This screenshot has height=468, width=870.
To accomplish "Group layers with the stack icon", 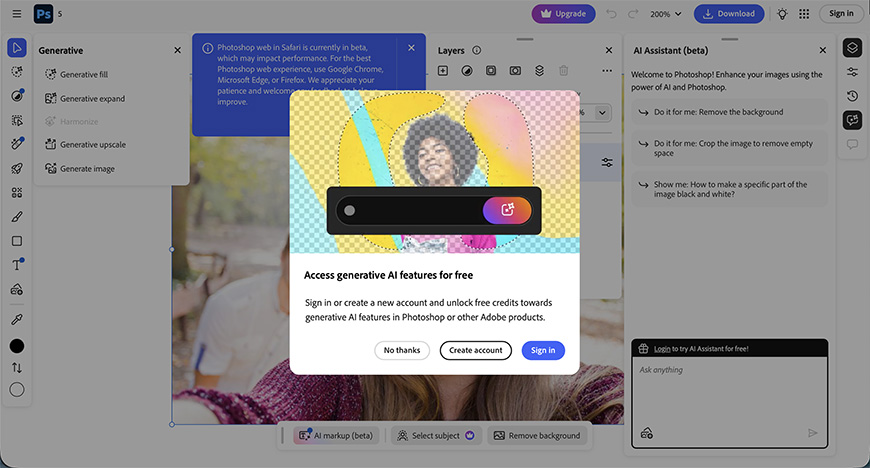I will click(539, 71).
